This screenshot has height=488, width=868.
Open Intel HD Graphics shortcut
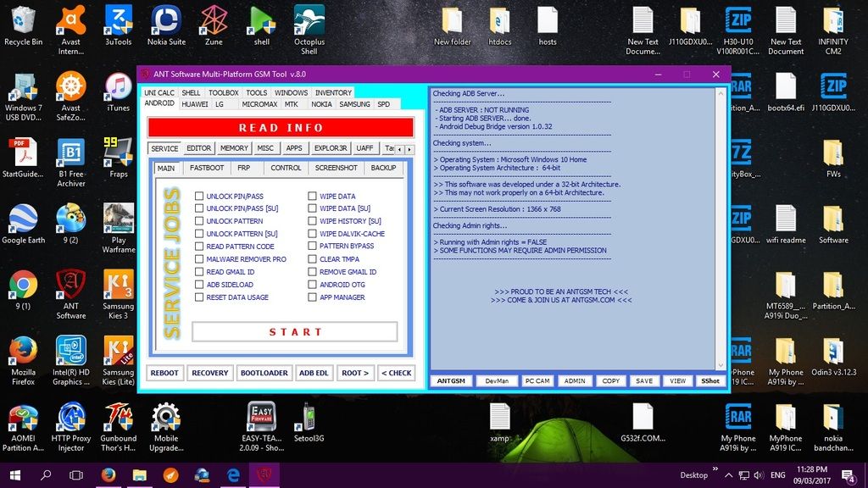(71, 361)
